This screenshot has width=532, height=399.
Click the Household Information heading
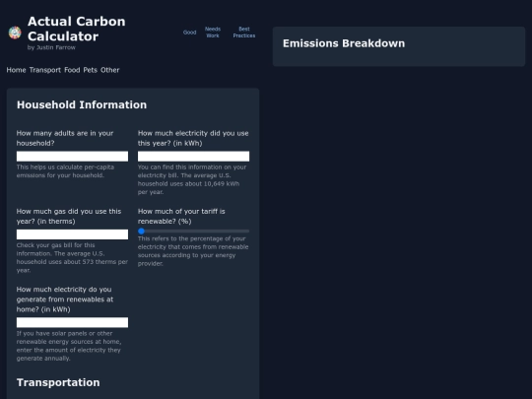coord(82,104)
